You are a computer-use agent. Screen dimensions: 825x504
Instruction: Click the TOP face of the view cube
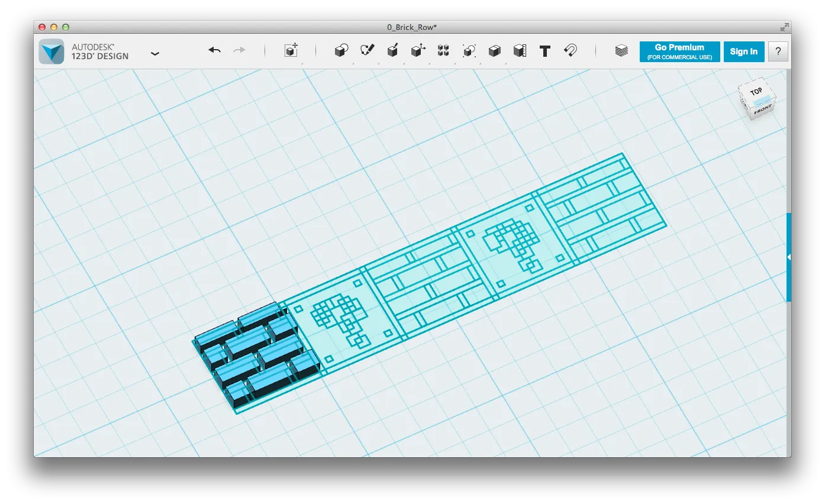(x=756, y=92)
